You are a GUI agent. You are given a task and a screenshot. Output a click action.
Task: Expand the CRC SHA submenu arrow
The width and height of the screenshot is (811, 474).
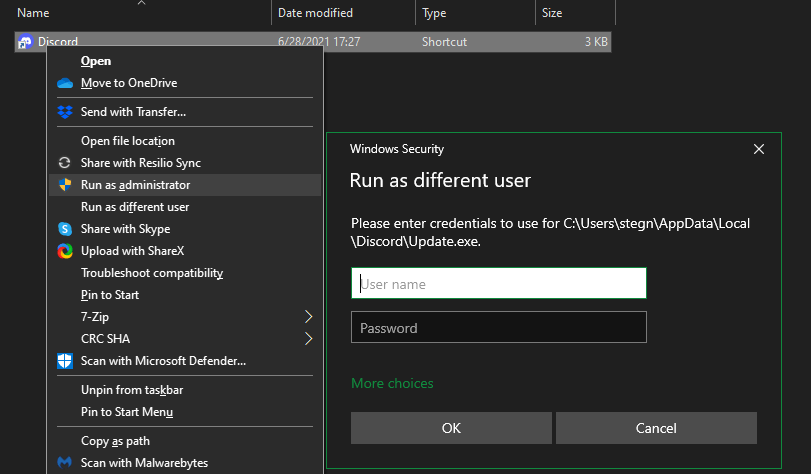308,339
